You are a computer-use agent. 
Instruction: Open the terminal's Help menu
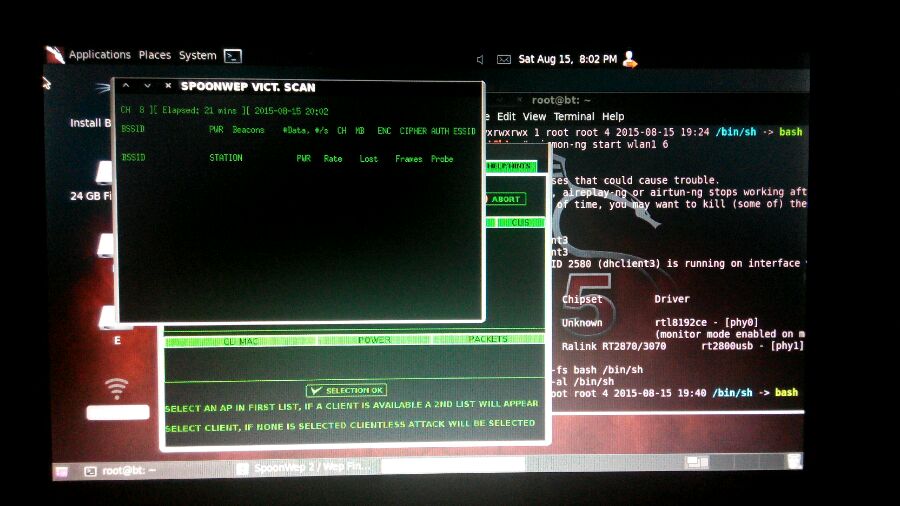613,116
